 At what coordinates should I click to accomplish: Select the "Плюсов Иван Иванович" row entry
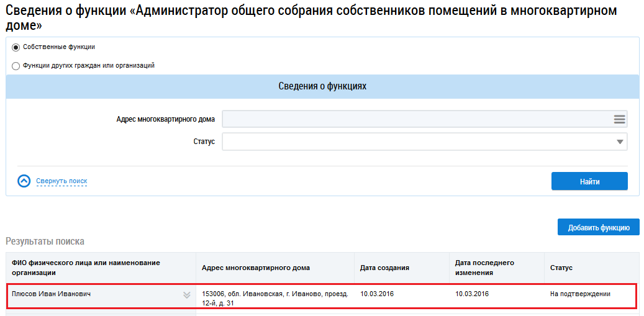click(x=51, y=294)
